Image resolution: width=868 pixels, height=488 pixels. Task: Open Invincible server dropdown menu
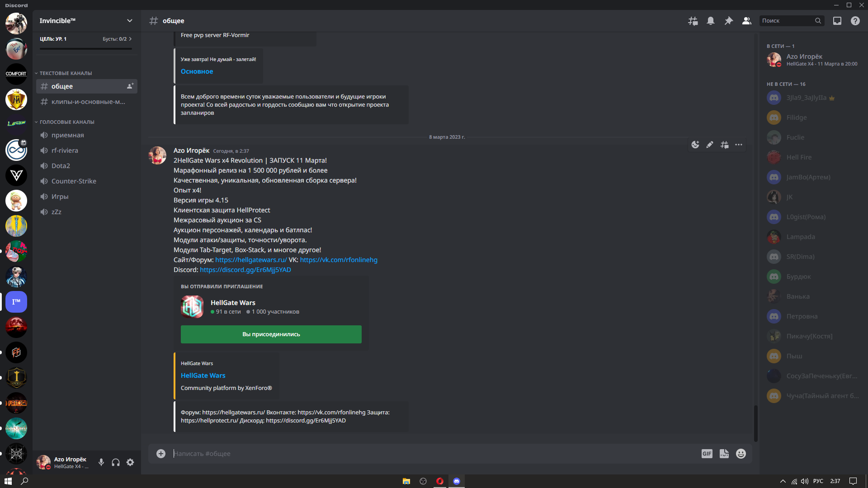point(130,21)
